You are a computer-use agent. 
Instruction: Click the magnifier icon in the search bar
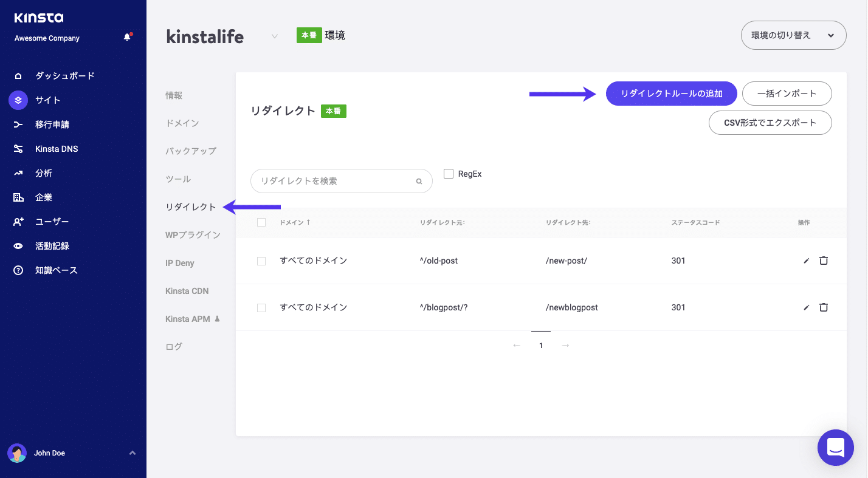419,180
